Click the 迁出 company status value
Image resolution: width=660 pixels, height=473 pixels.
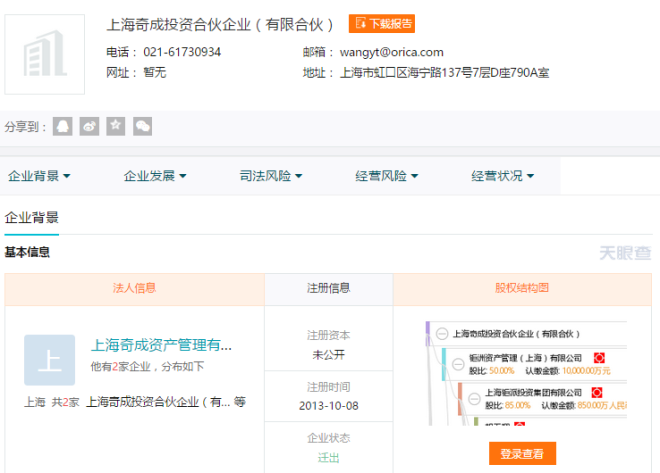click(x=329, y=457)
